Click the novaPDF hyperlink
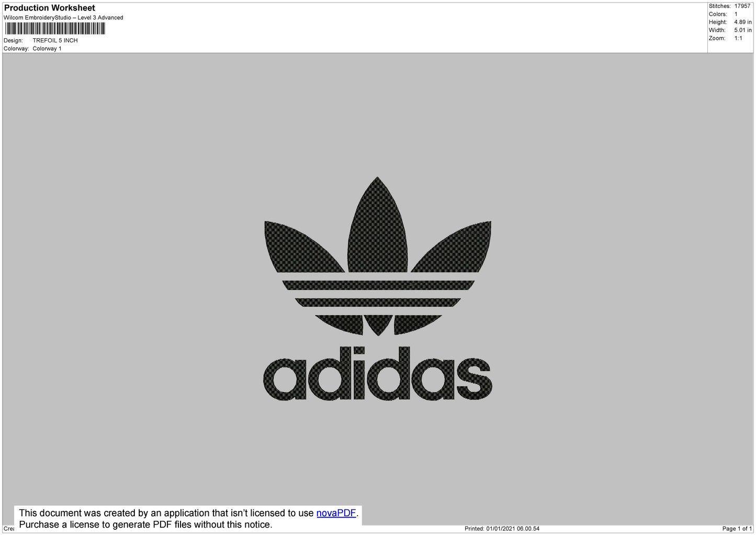 pos(336,513)
